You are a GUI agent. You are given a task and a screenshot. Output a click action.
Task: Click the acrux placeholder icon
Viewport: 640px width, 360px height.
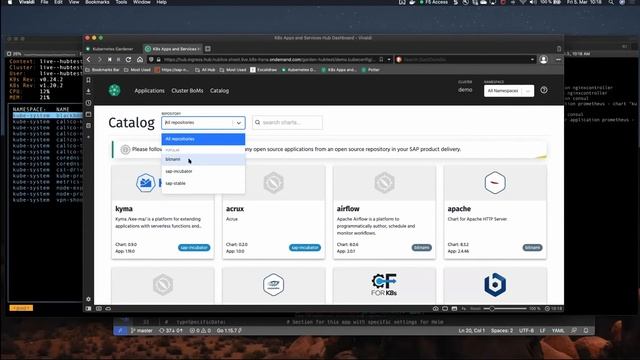tap(273, 182)
